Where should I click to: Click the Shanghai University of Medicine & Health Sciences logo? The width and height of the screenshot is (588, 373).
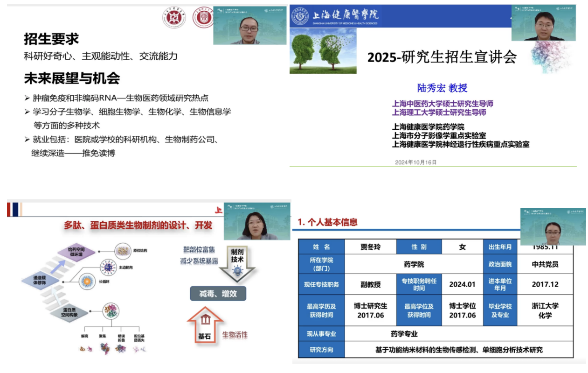pos(300,16)
